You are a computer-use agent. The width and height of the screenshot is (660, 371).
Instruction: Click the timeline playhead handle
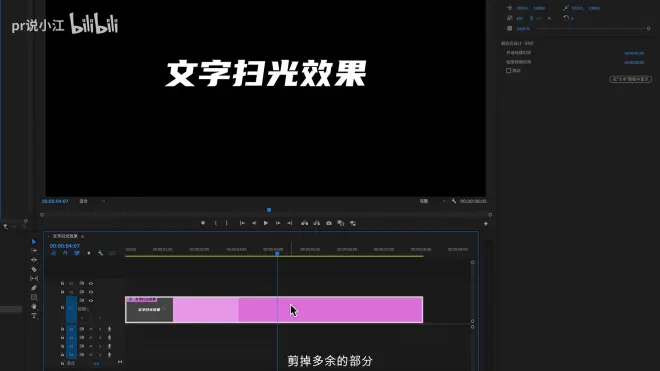277,254
